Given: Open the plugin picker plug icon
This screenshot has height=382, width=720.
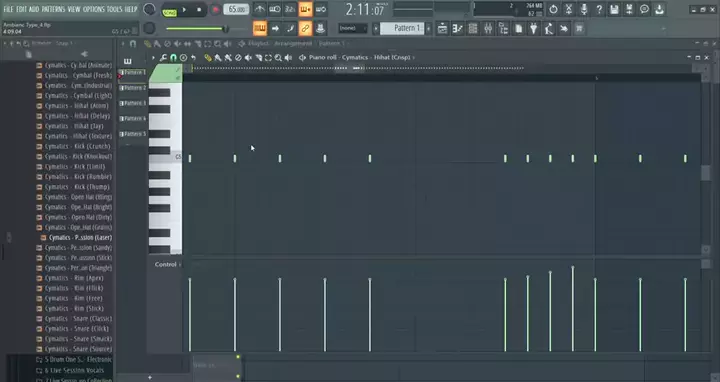Looking at the screenshot, I should [x=533, y=28].
